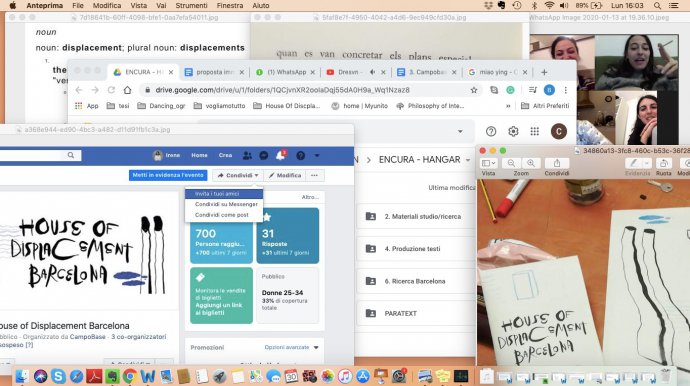Open Facebook account dropdown arrow
The image size is (690, 386).
[317, 155]
